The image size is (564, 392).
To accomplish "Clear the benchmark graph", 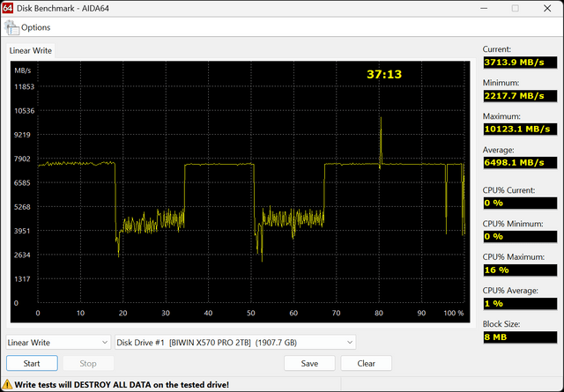I will click(x=367, y=363).
